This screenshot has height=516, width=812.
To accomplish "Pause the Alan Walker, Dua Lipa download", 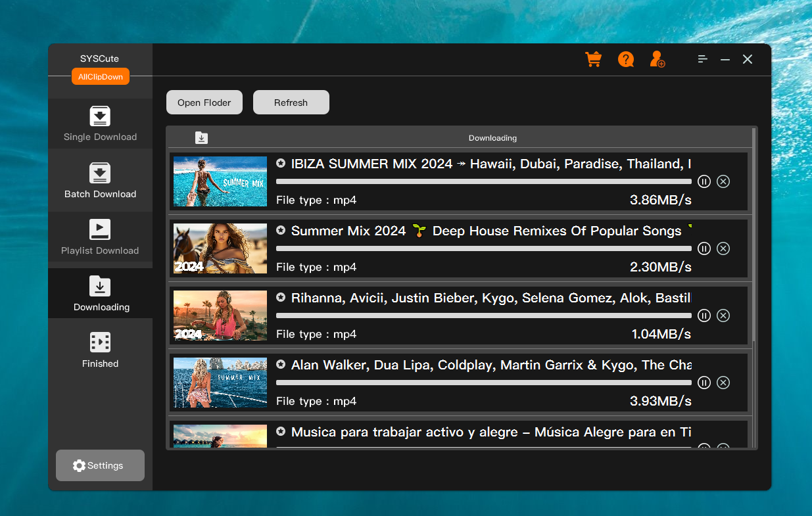I will click(704, 383).
